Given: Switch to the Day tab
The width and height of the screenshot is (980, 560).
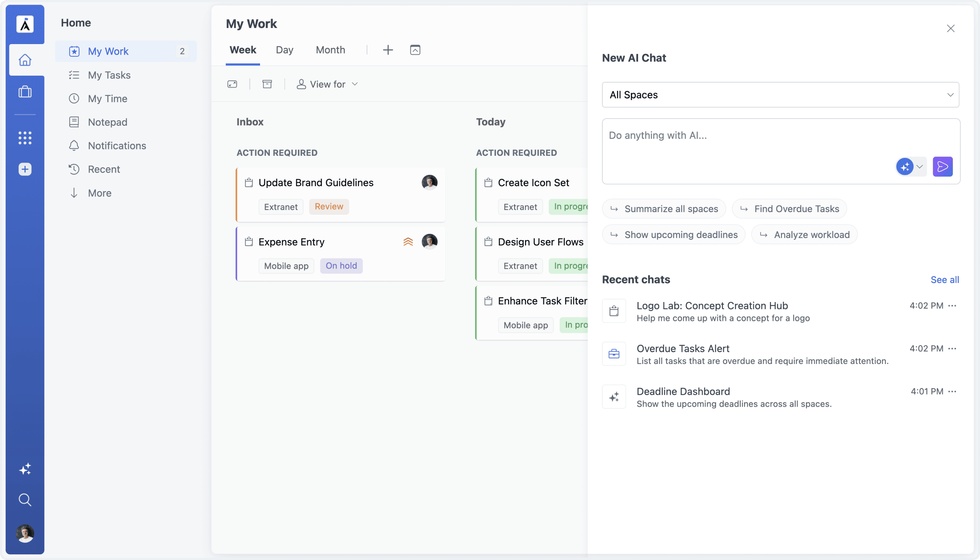Looking at the screenshot, I should coord(285,50).
